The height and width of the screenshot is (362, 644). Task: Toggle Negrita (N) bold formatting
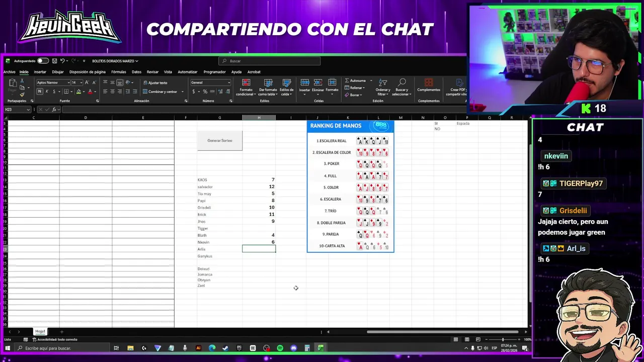pos(39,92)
